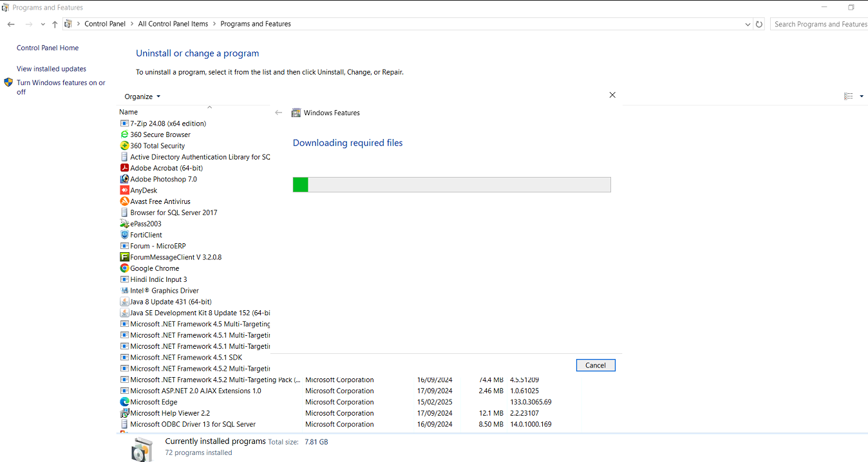Click Turn Windows features on or off link

pos(61,88)
